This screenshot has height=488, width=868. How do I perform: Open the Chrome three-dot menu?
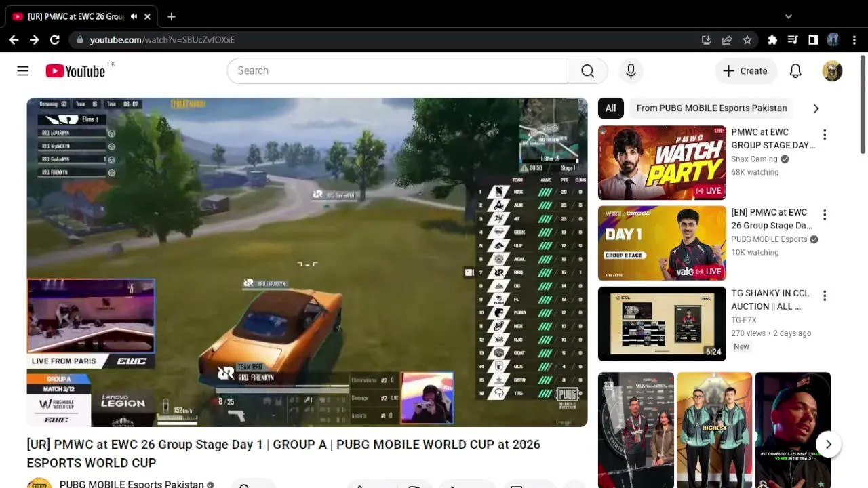click(854, 40)
